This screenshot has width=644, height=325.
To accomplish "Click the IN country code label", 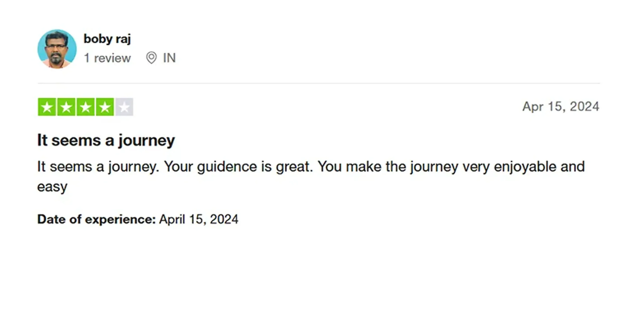I will (169, 58).
